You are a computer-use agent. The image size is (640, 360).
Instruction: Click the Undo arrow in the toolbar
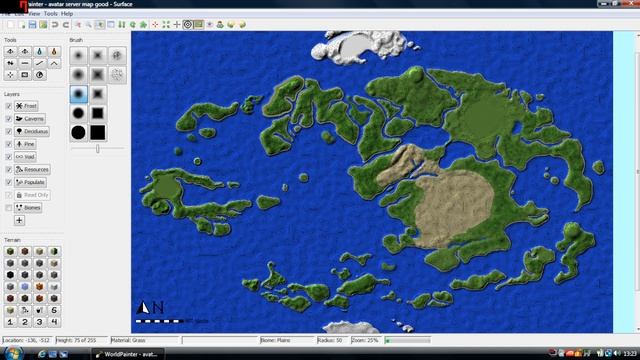click(x=55, y=24)
